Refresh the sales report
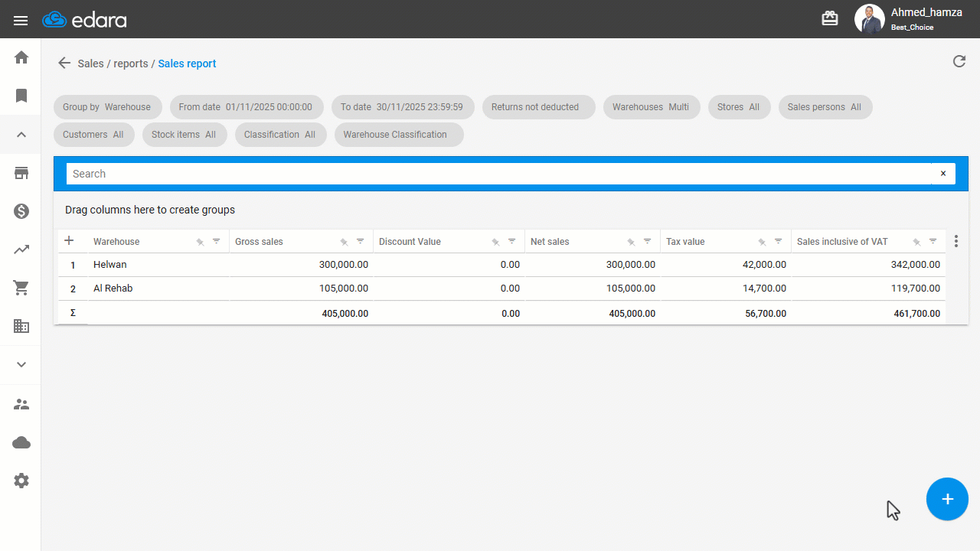 [959, 61]
